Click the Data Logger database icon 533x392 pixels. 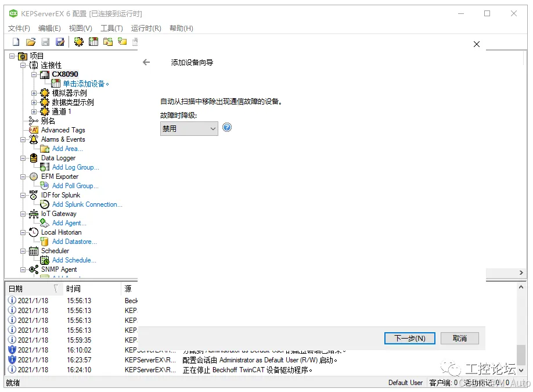(x=34, y=158)
